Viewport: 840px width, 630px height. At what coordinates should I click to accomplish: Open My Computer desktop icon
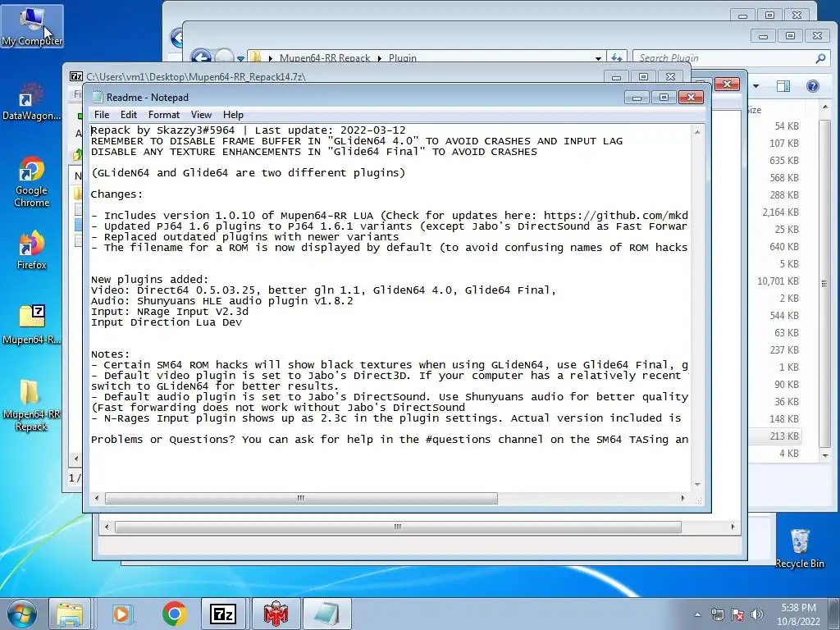point(32,25)
